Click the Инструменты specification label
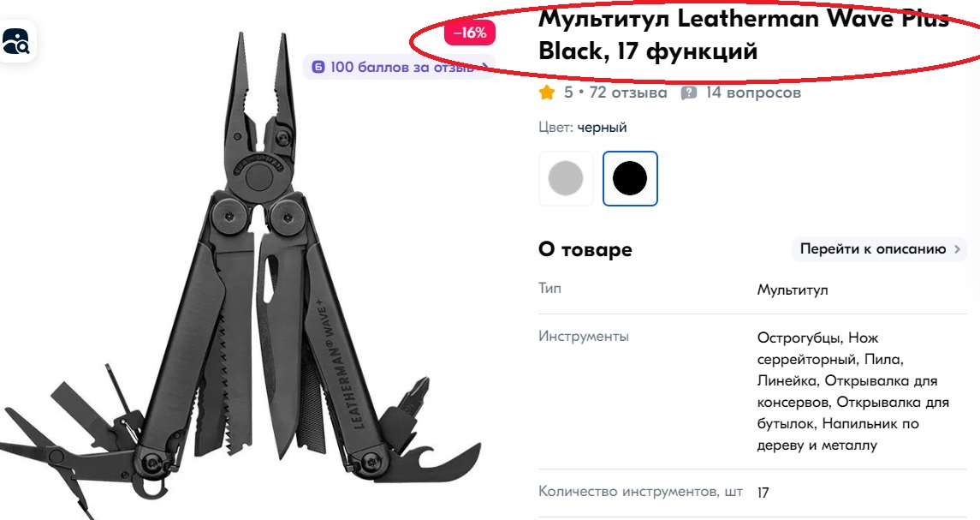 click(584, 336)
